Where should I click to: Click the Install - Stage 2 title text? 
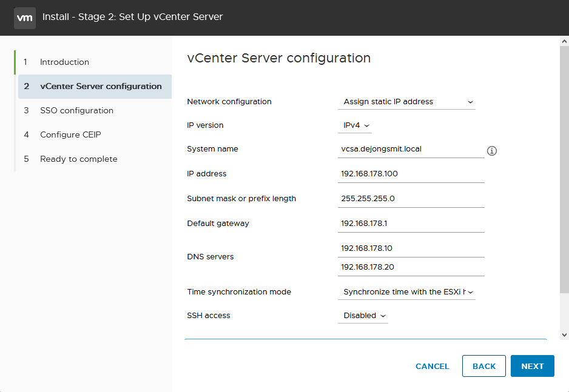pyautogui.click(x=132, y=17)
